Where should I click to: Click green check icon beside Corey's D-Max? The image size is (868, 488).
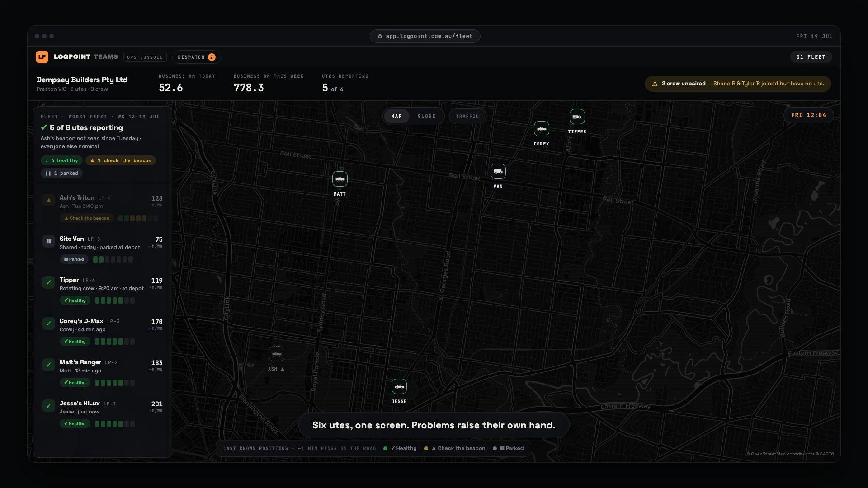pos(49,324)
